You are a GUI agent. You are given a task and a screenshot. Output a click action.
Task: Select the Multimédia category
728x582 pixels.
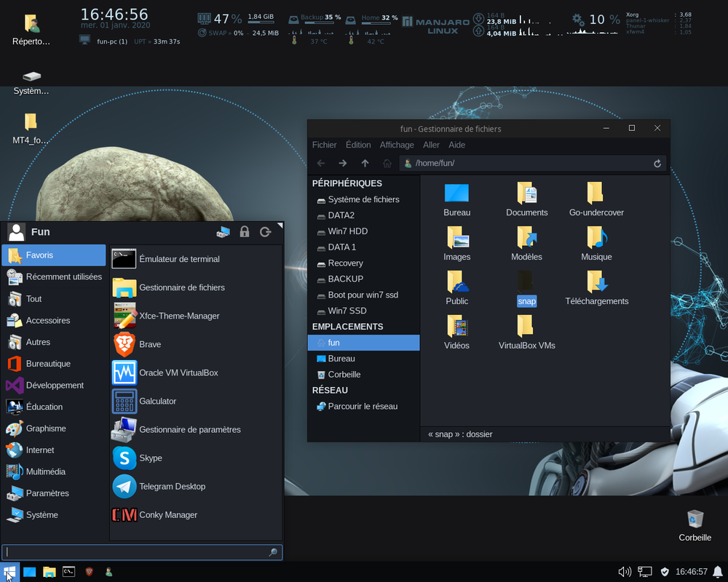54,471
